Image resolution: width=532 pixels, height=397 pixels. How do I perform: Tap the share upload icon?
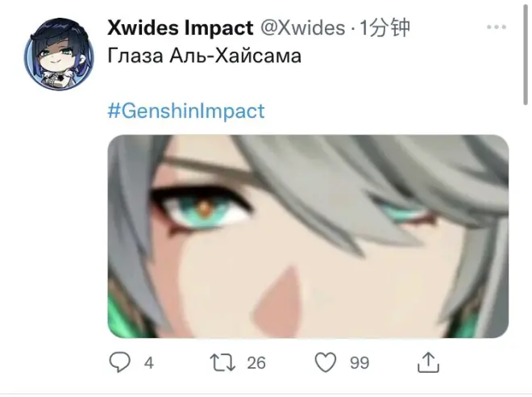428,362
